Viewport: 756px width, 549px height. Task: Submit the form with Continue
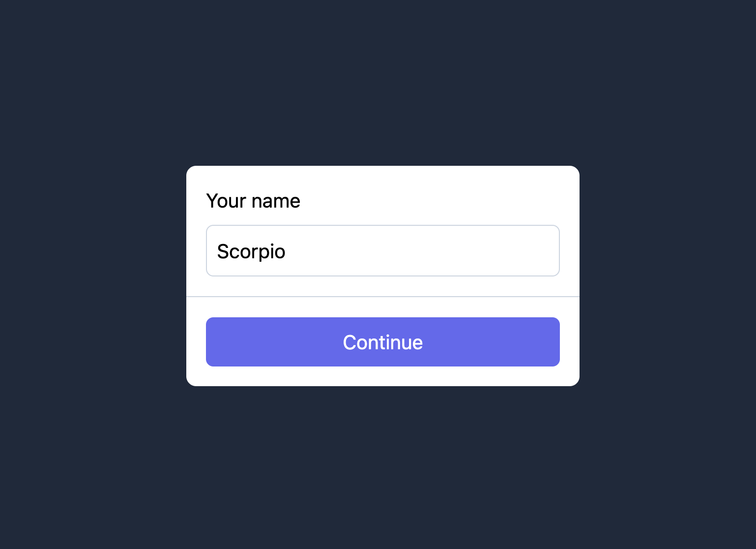click(382, 342)
